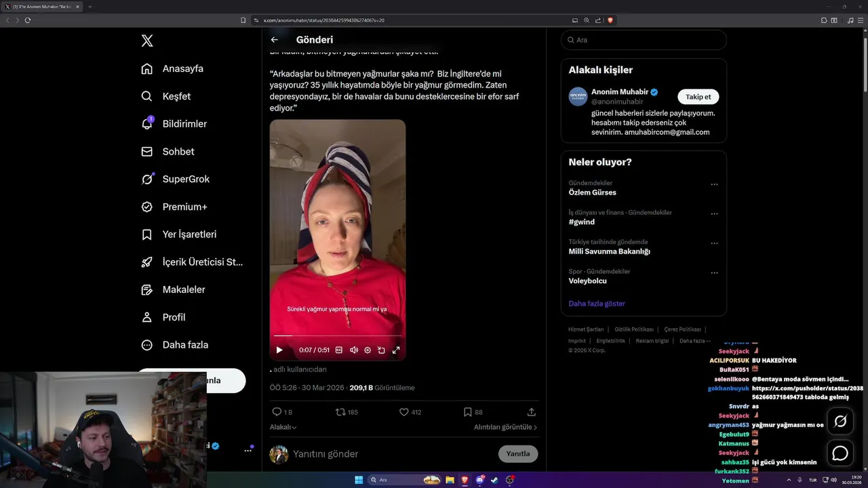
Task: Open File Explorer from taskbar
Action: pyautogui.click(x=450, y=480)
